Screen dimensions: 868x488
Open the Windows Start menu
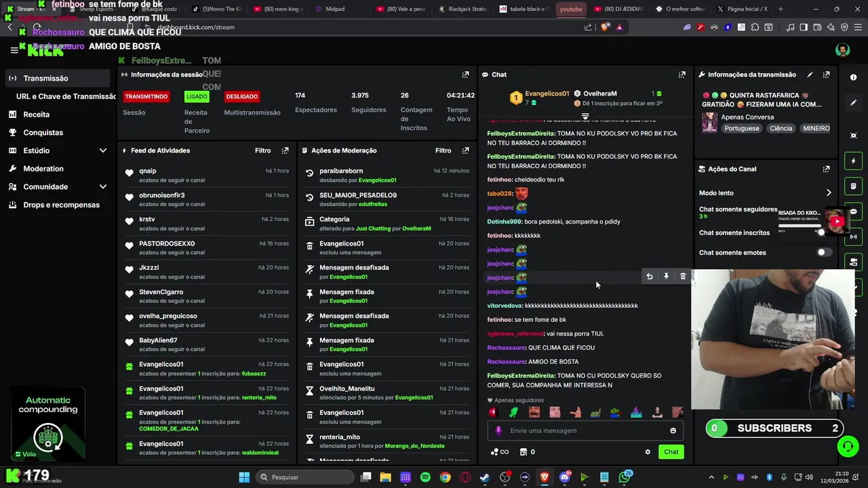[x=244, y=477]
